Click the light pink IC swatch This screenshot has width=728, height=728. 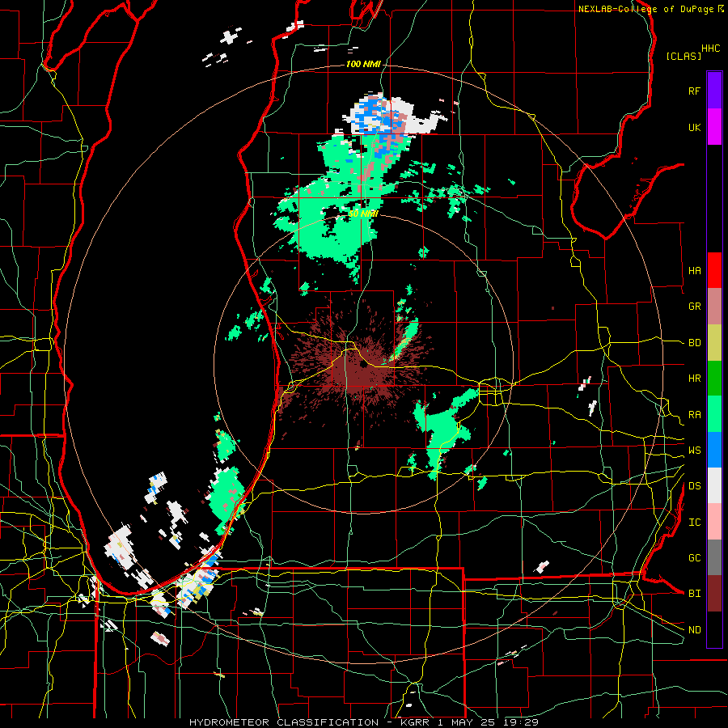click(714, 522)
